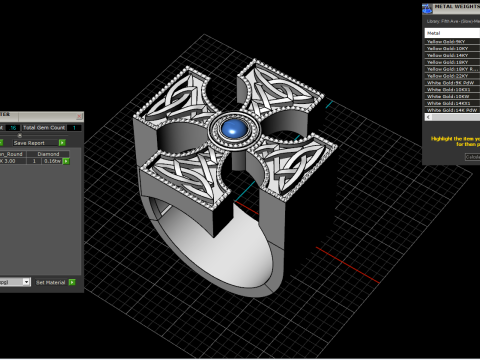Click the metal list left scroll arrow

coord(428,117)
